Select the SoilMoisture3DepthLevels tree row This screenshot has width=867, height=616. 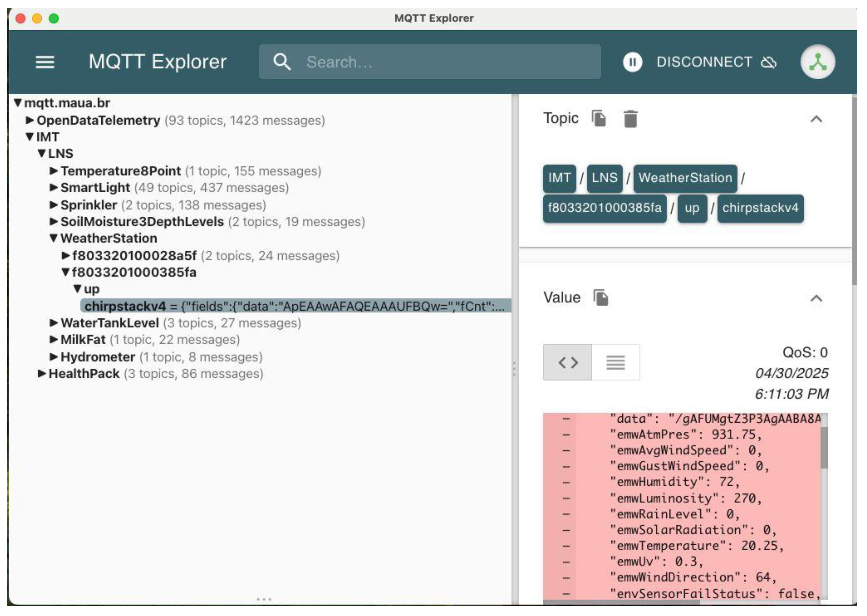pos(207,222)
